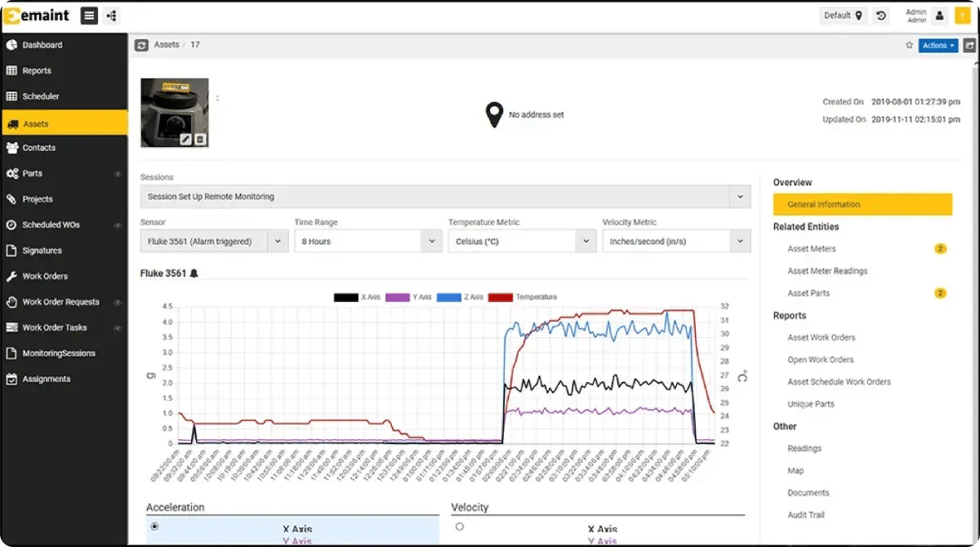Open the Time Range dropdown showing 8 Hours
Image resolution: width=980 pixels, height=547 pixels.
[x=368, y=242]
